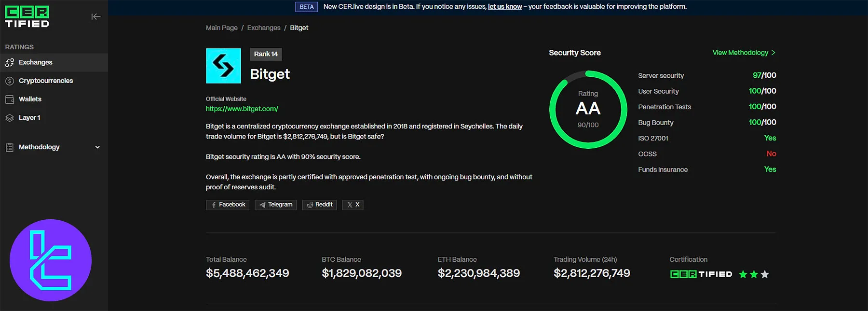Viewport: 868px width, 311px height.
Task: Open the bitget.com official website link
Action: pos(242,109)
